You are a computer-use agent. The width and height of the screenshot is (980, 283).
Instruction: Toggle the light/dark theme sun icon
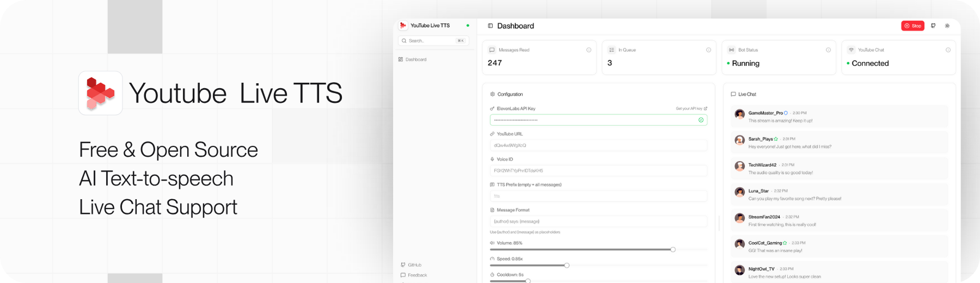(x=947, y=26)
